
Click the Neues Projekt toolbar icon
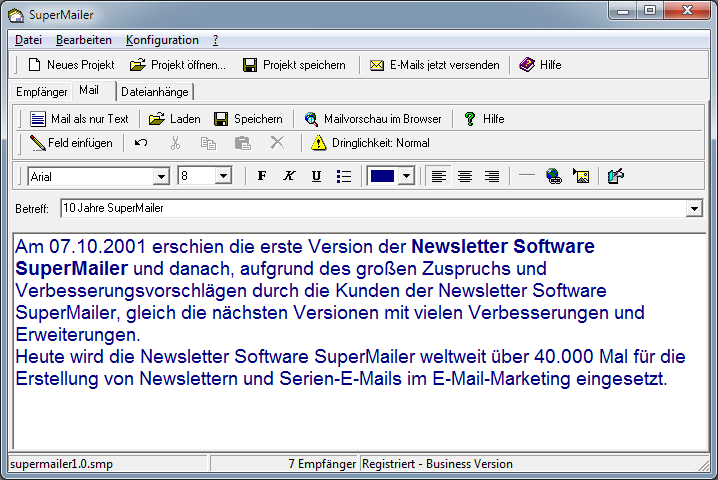tap(34, 65)
